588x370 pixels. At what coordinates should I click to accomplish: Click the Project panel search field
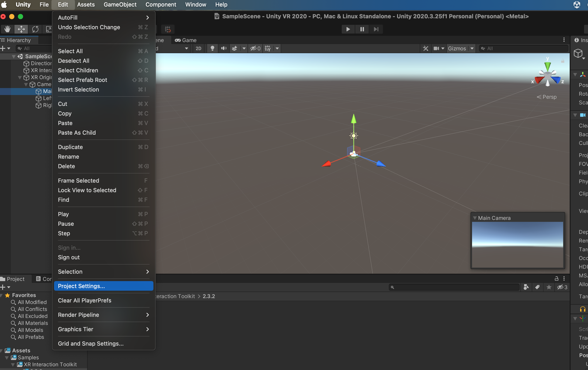click(x=454, y=287)
